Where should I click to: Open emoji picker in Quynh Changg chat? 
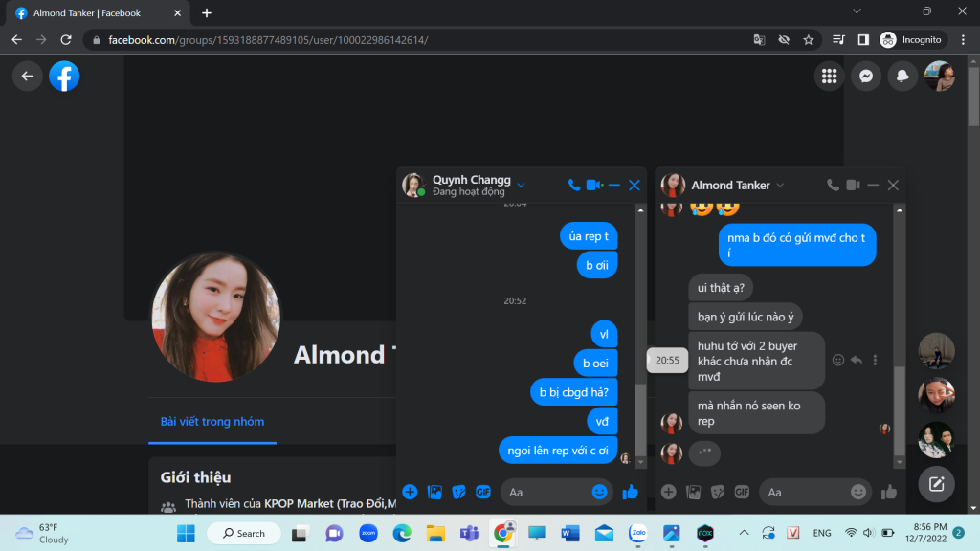599,493
